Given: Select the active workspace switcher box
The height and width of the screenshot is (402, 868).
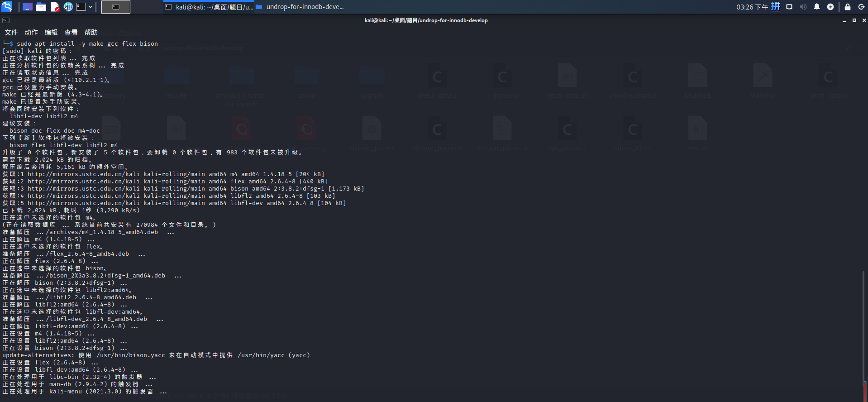Looking at the screenshot, I should point(116,7).
